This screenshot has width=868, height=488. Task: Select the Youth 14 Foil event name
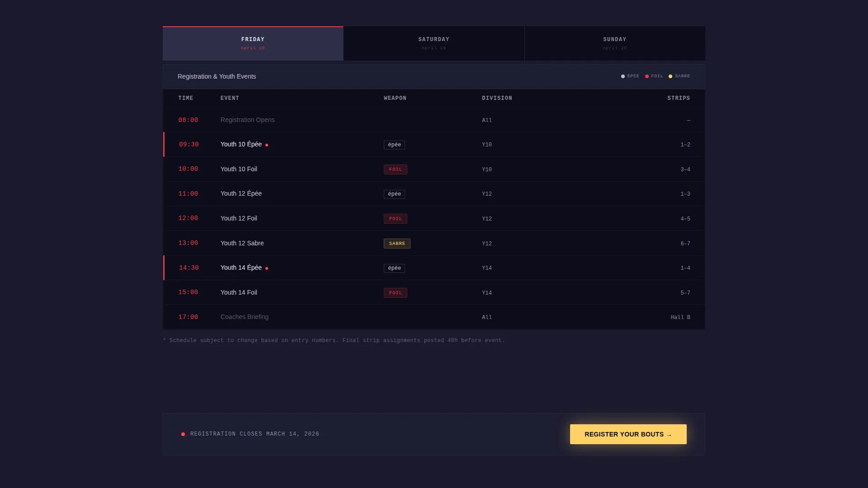[239, 292]
